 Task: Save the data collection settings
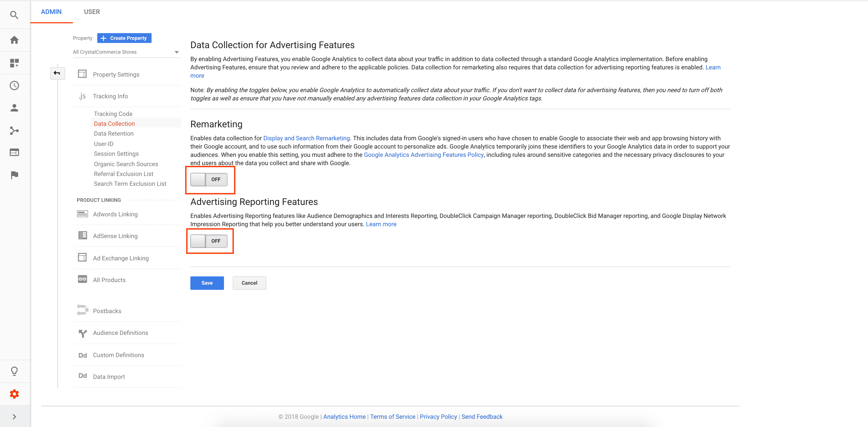coord(207,283)
